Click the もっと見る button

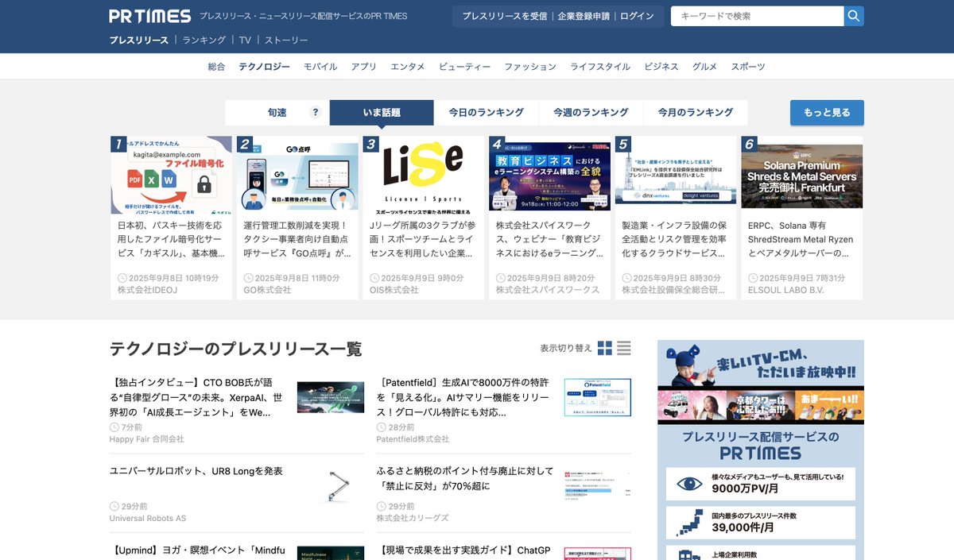[827, 113]
